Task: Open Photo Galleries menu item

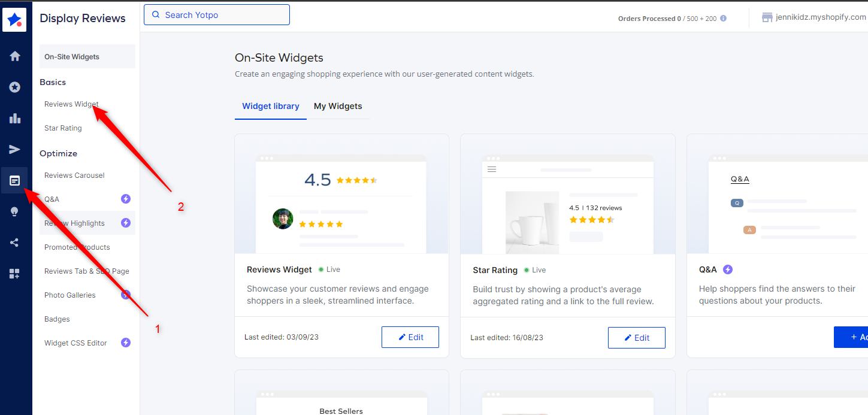Action: (x=70, y=295)
